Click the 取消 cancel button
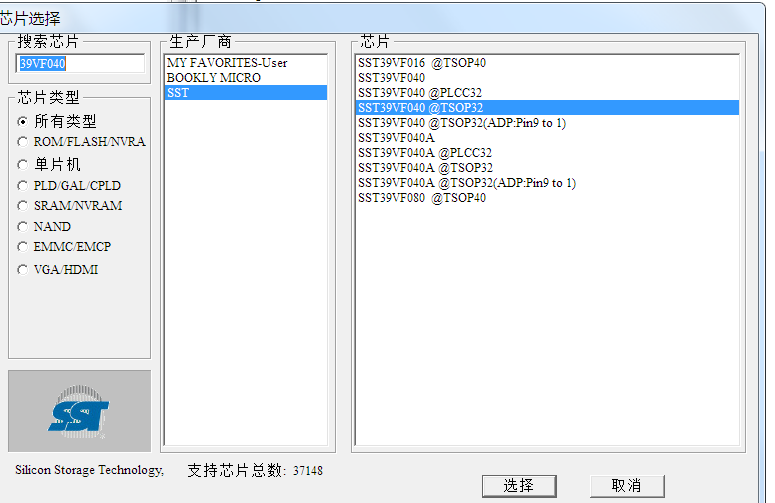Screen dimensions: 775x503 (626, 485)
